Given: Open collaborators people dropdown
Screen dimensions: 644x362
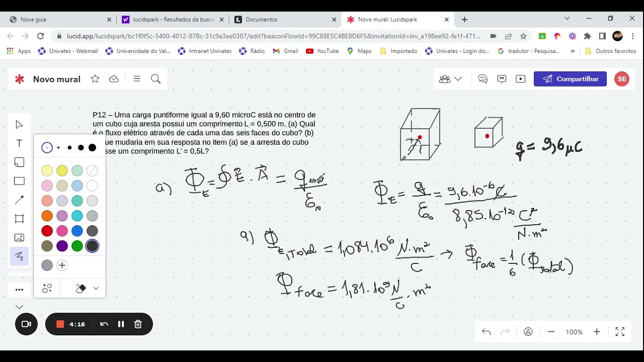Looking at the screenshot, I should 450,79.
